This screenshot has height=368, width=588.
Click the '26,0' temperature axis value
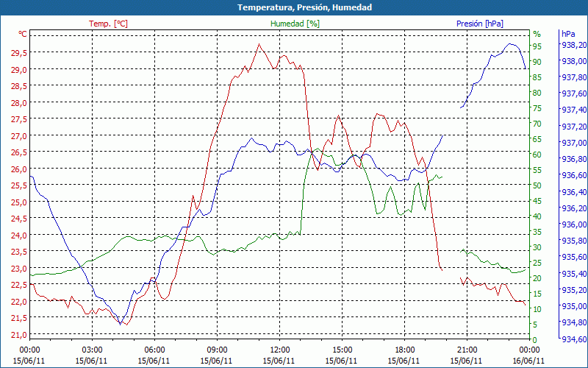tap(19, 169)
